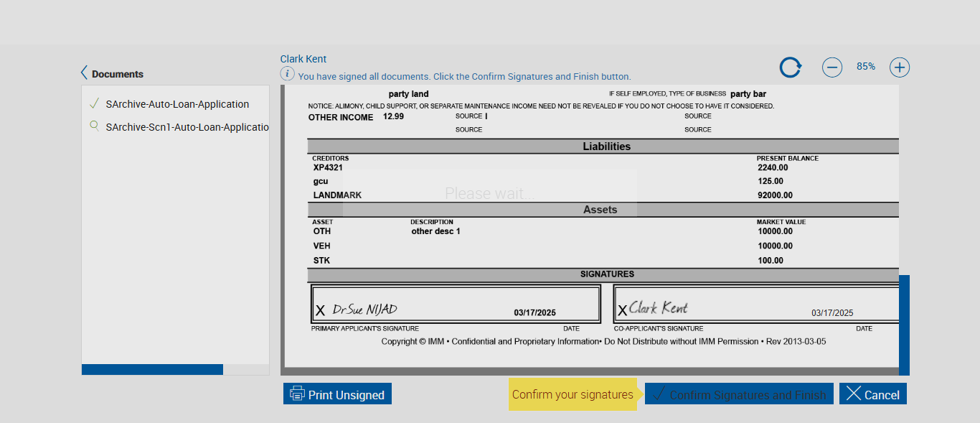Click creditor gcu entry
This screenshot has width=980, height=423.
click(321, 181)
